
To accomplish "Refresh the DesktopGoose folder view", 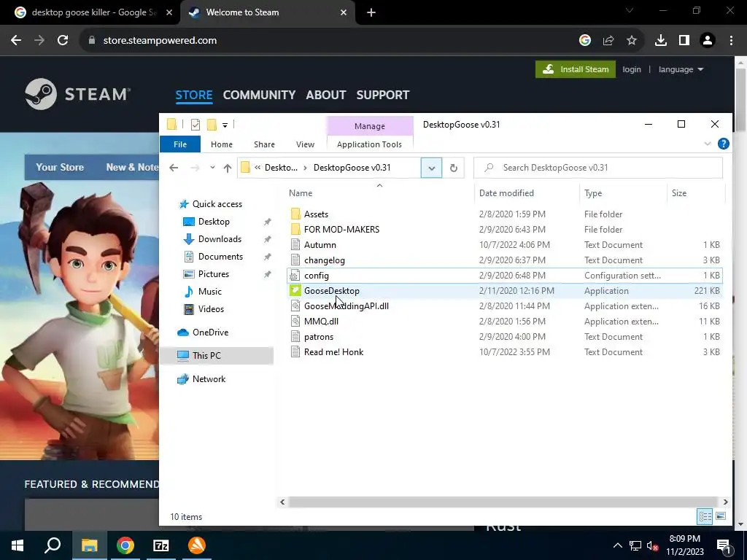I will click(454, 168).
